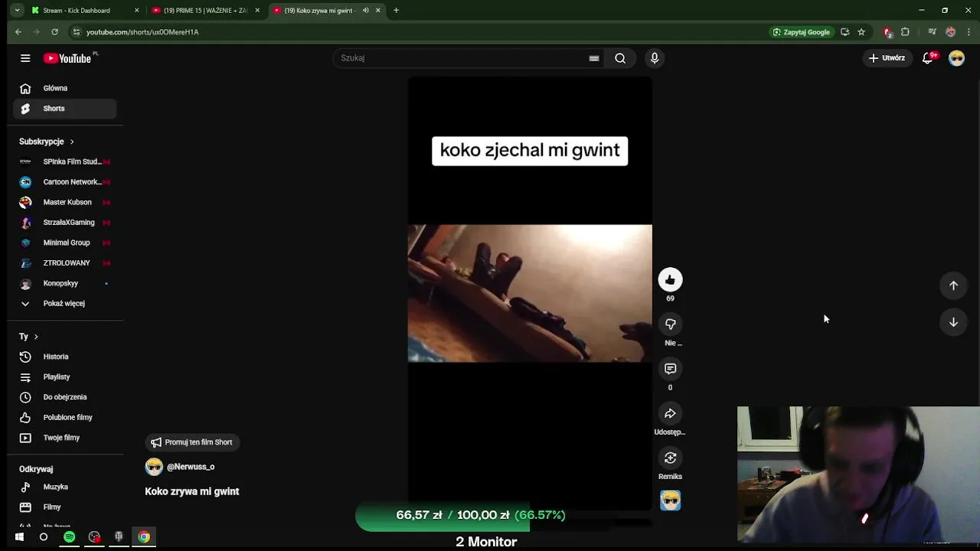Image resolution: width=980 pixels, height=551 pixels.
Task: Open the Windows Start menu
Action: click(19, 537)
